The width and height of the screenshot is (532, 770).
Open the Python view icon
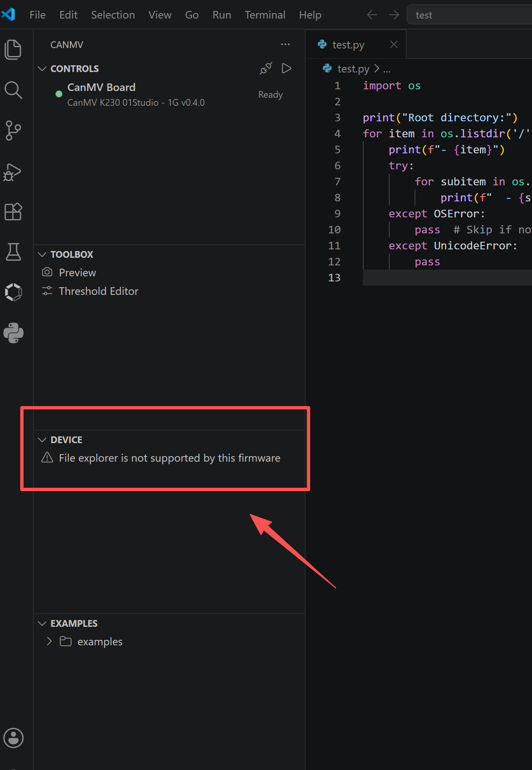(13, 333)
